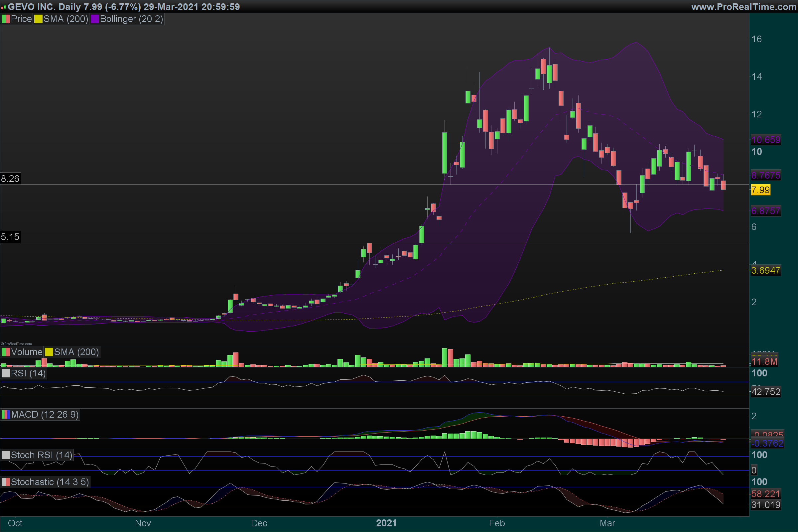Click the MACD (12 26 9) legend icon
Image resolution: width=798 pixels, height=532 pixels.
pyautogui.click(x=6, y=415)
